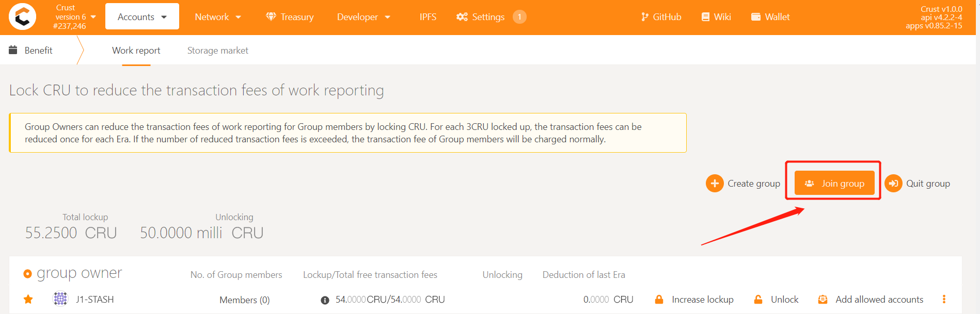
Task: Click the Quit group exit icon
Action: 893,183
